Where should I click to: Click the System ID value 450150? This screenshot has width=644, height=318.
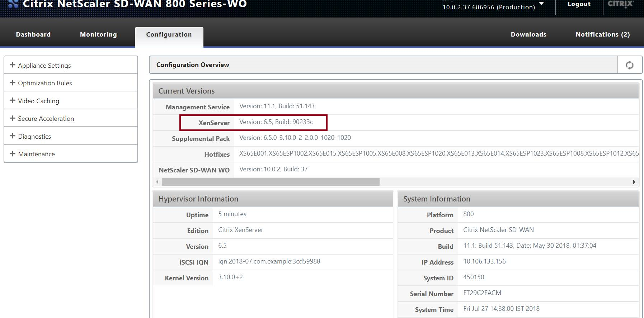[x=474, y=277]
